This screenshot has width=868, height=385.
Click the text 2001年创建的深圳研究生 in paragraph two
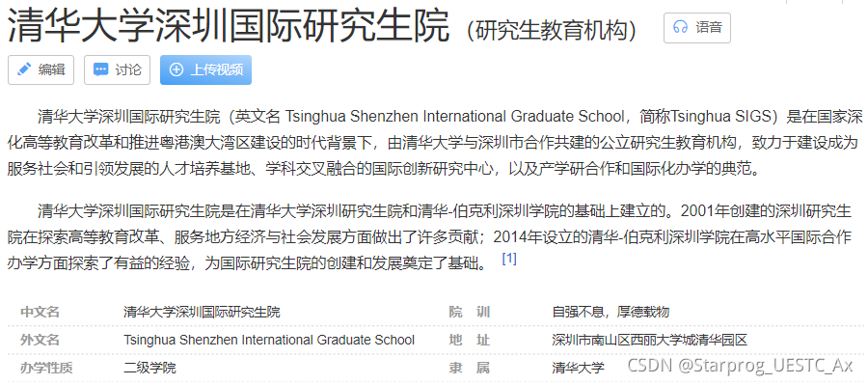(766, 211)
